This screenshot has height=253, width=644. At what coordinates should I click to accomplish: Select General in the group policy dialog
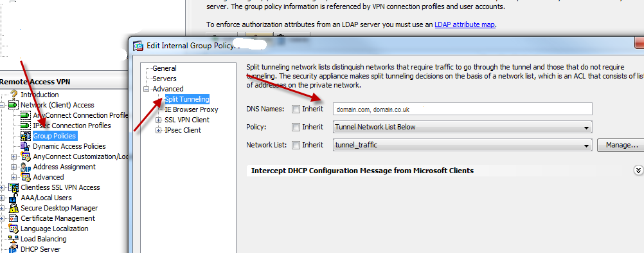[x=165, y=68]
